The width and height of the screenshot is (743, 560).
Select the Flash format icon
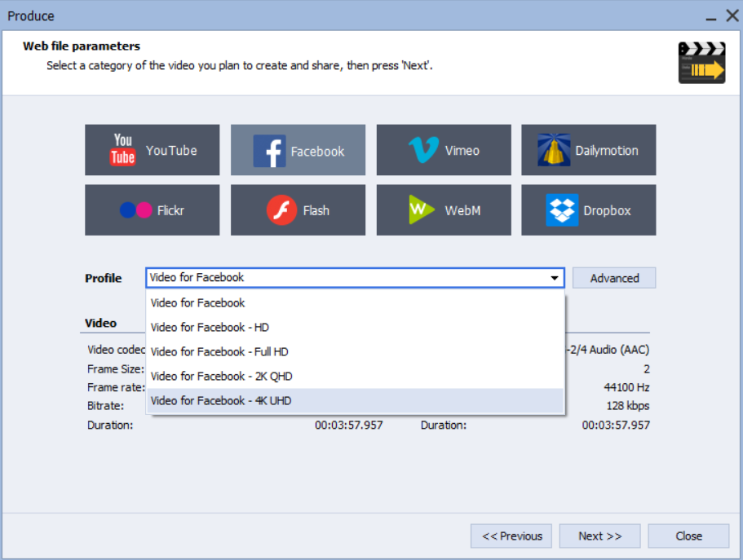(x=281, y=210)
